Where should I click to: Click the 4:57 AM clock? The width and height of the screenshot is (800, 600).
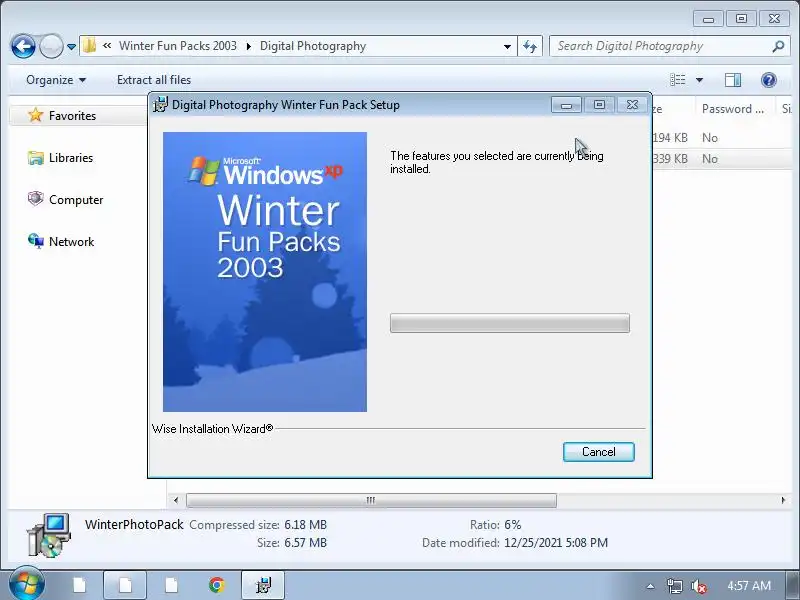(x=749, y=586)
